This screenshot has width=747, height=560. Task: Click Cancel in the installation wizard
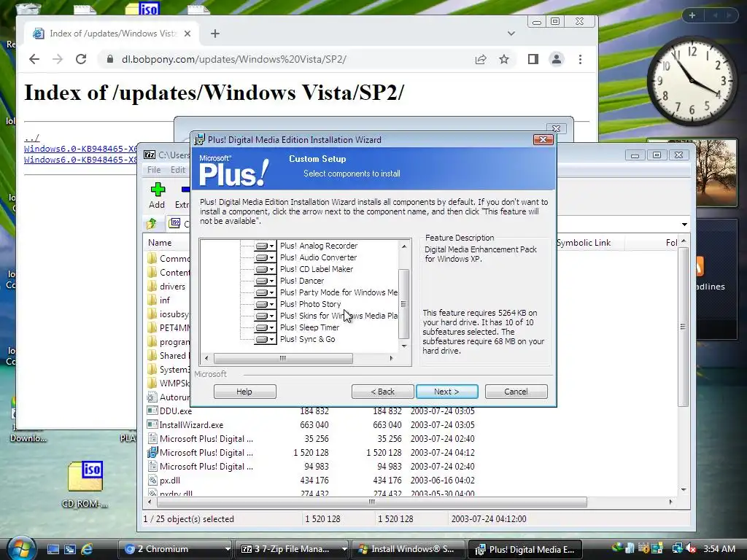(x=516, y=392)
